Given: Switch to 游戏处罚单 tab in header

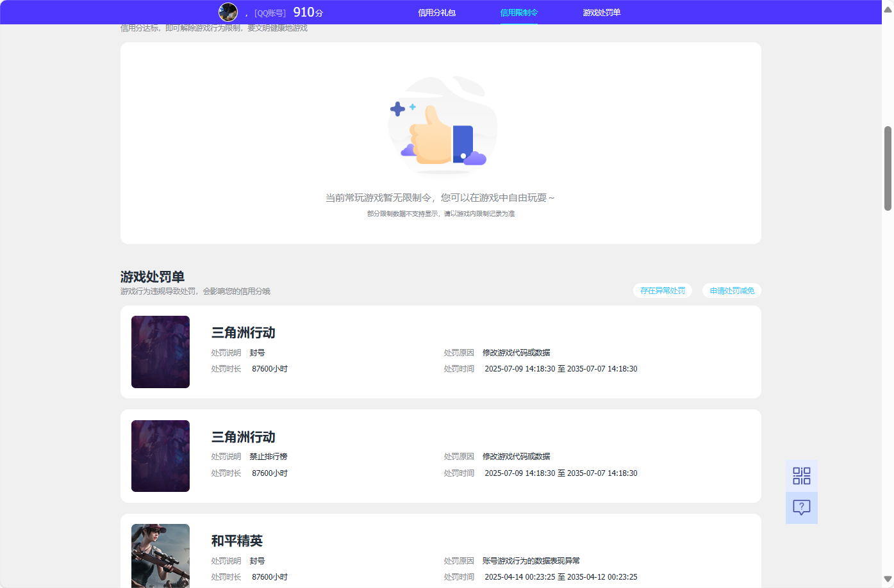Looking at the screenshot, I should 601,13.
